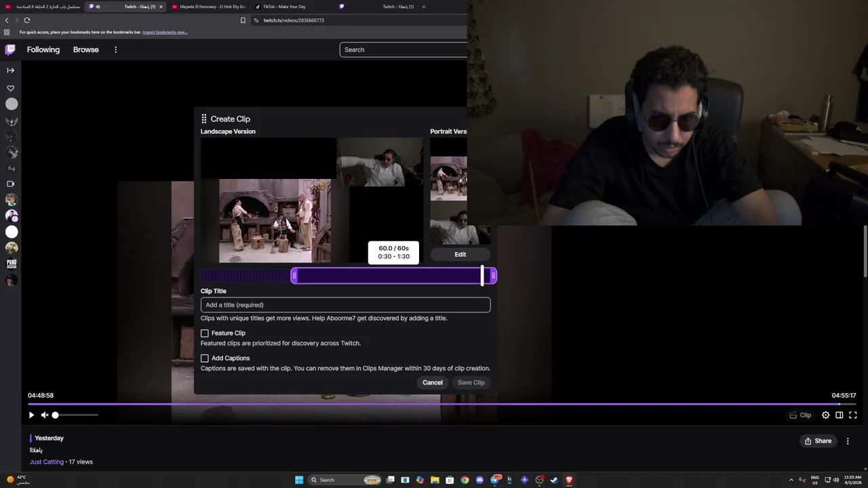Click the Twitch logo home icon

10,49
